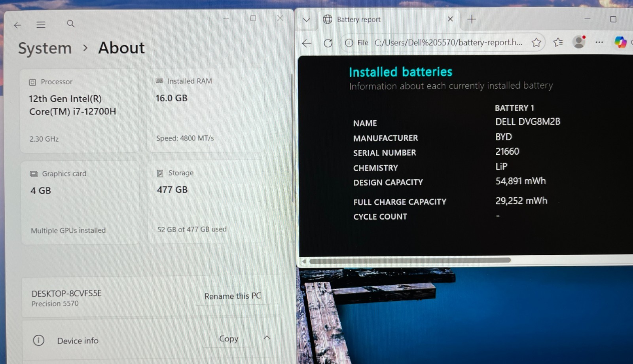This screenshot has width=633, height=364.
Task: Open the Settings navigation hamburger menu
Action: click(41, 25)
